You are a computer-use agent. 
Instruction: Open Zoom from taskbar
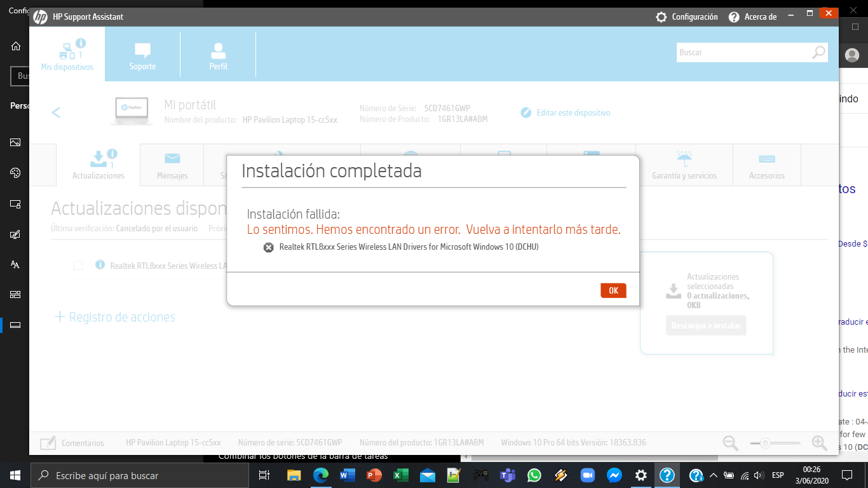[587, 475]
